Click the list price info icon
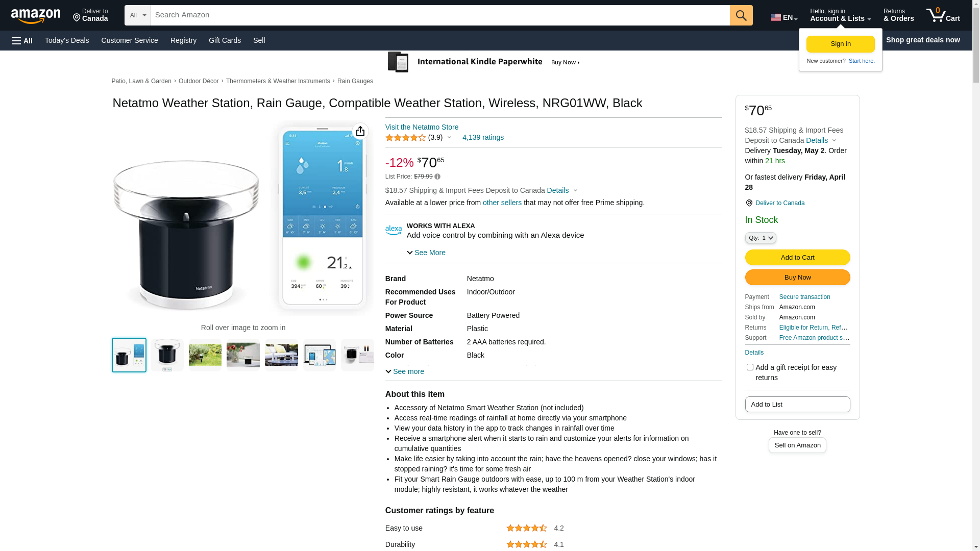 (437, 177)
